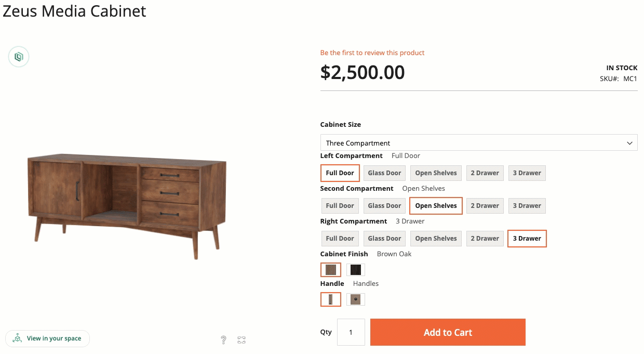Select the Brown Oak finish swatch

(x=330, y=270)
